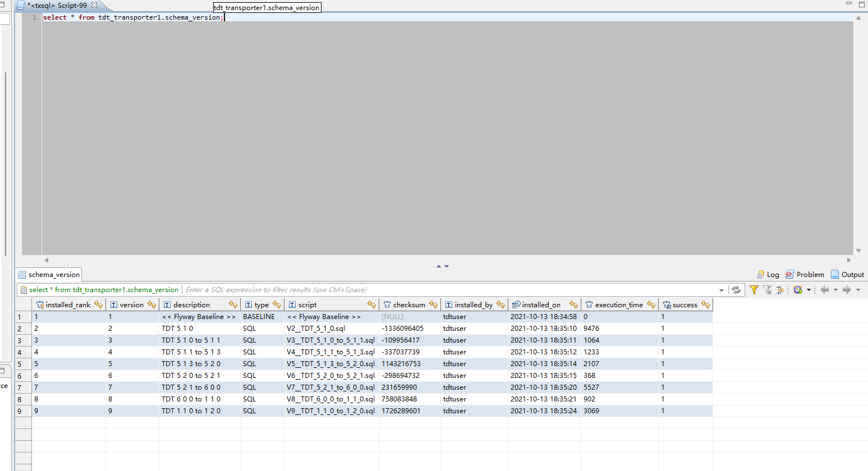The image size is (868, 471).
Task: Open the Output view
Action: (x=847, y=274)
